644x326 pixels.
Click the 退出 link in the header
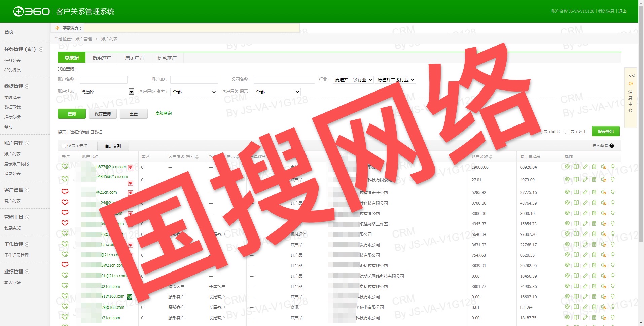(x=622, y=11)
